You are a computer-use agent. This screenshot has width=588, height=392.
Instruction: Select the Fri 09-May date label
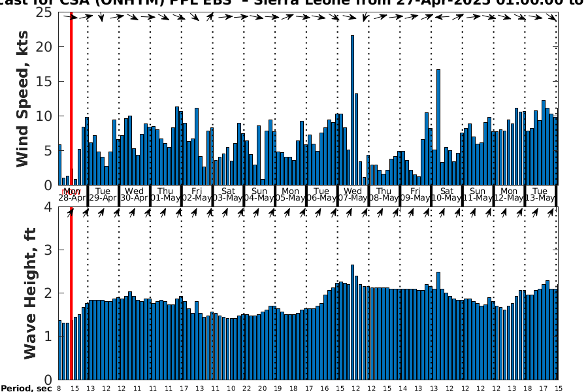(415, 195)
